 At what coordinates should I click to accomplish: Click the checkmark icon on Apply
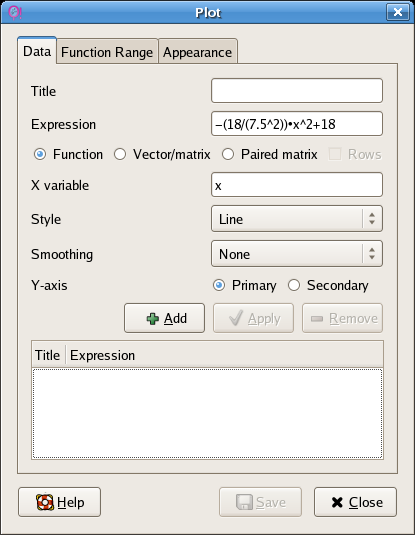coord(236,318)
